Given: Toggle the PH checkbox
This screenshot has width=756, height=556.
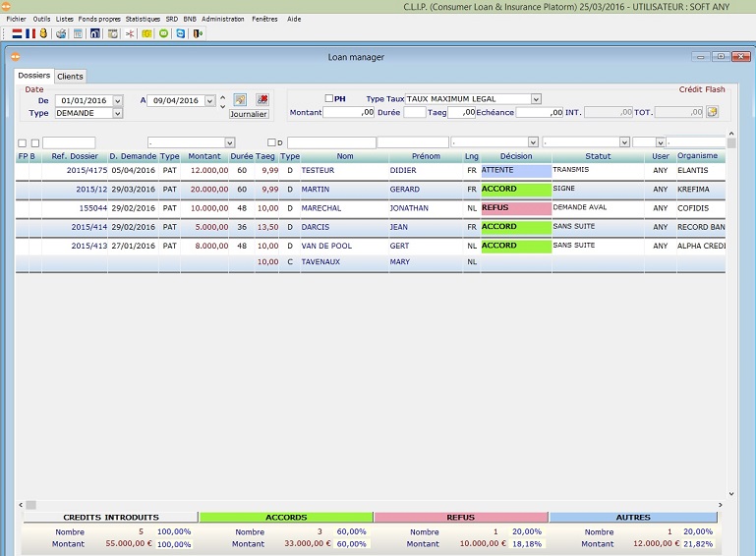Looking at the screenshot, I should (x=329, y=99).
